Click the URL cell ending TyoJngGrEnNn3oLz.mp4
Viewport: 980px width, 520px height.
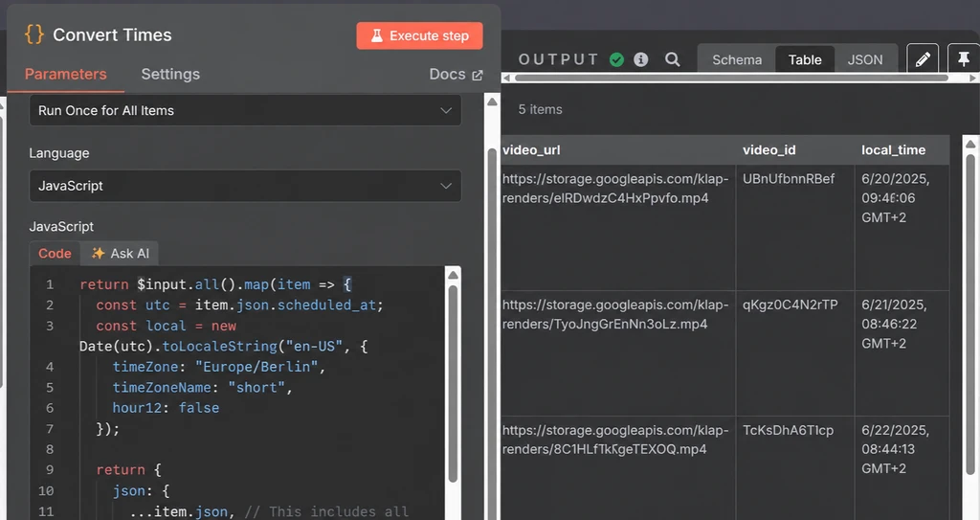point(618,353)
